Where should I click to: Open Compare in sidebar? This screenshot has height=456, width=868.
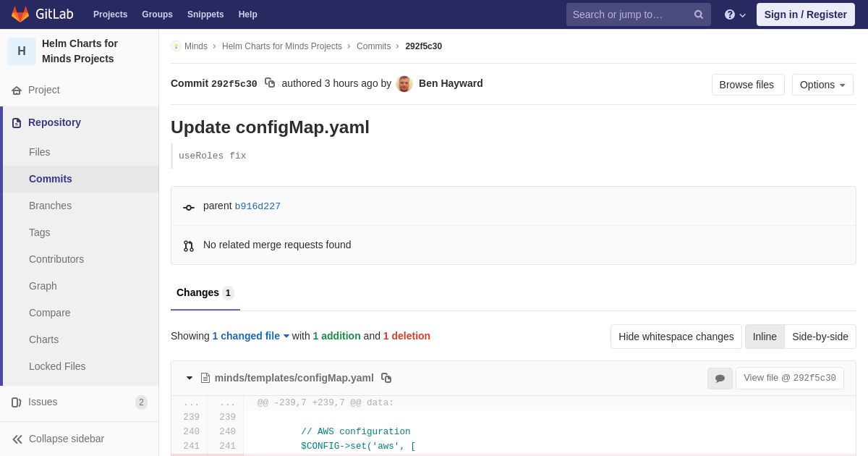(x=50, y=313)
